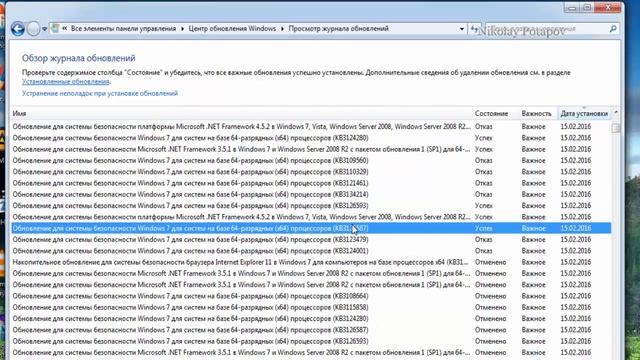The image size is (640, 360).
Task: Select the update row KB3121461
Action: tap(311, 183)
